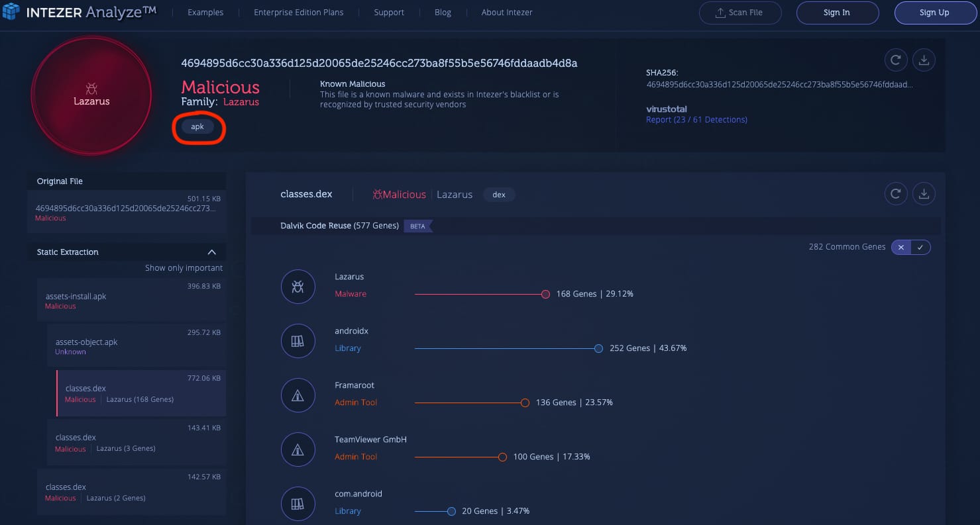Collapse the Static Extraction section

coord(212,252)
